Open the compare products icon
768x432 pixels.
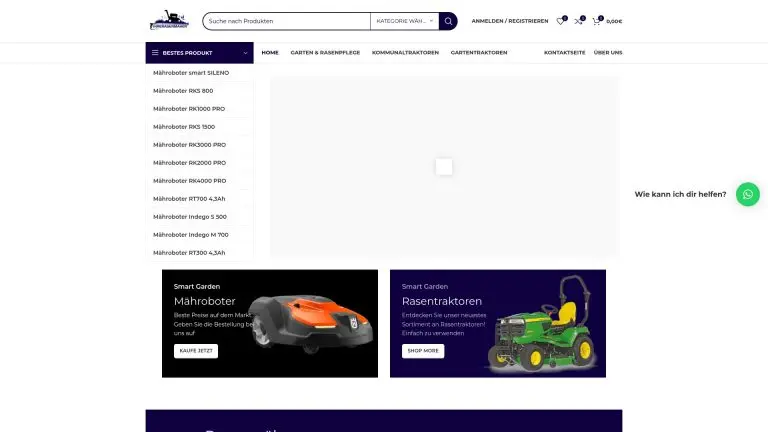(x=578, y=21)
